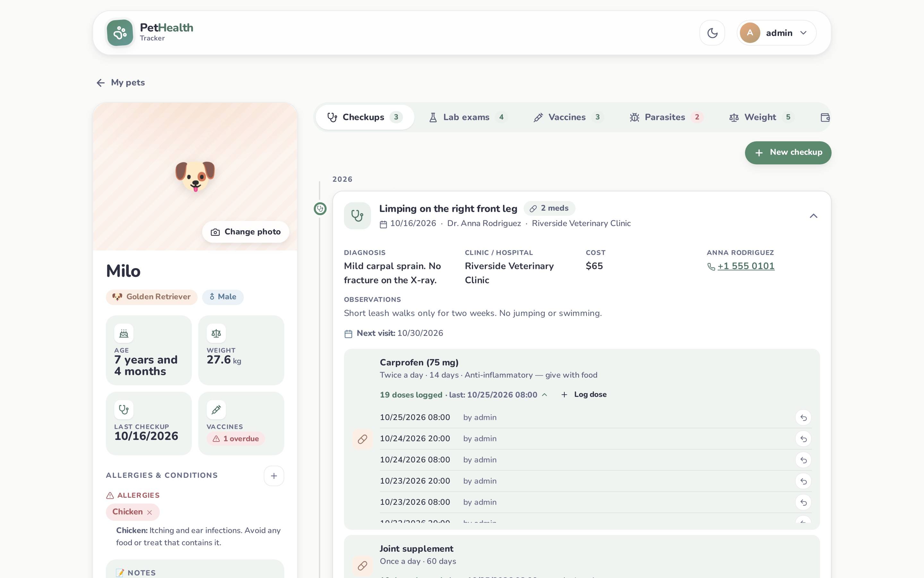
Task: Click the Joint supplement pill icon
Action: (x=362, y=566)
